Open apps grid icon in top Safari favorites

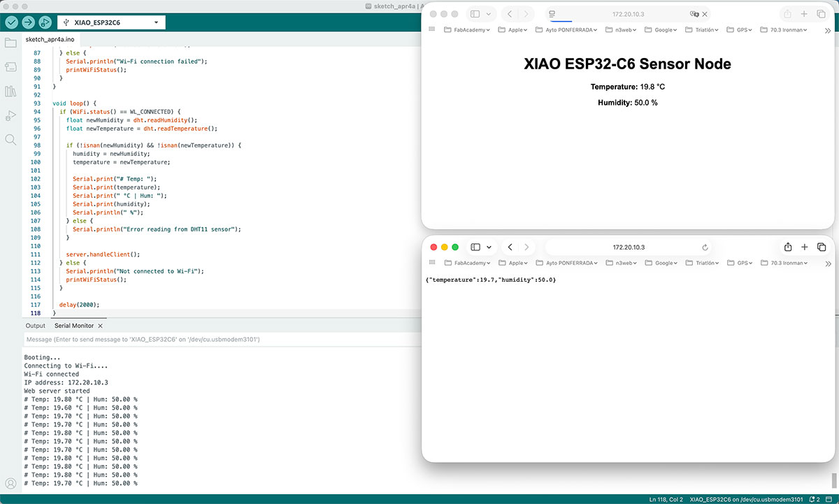point(431,29)
